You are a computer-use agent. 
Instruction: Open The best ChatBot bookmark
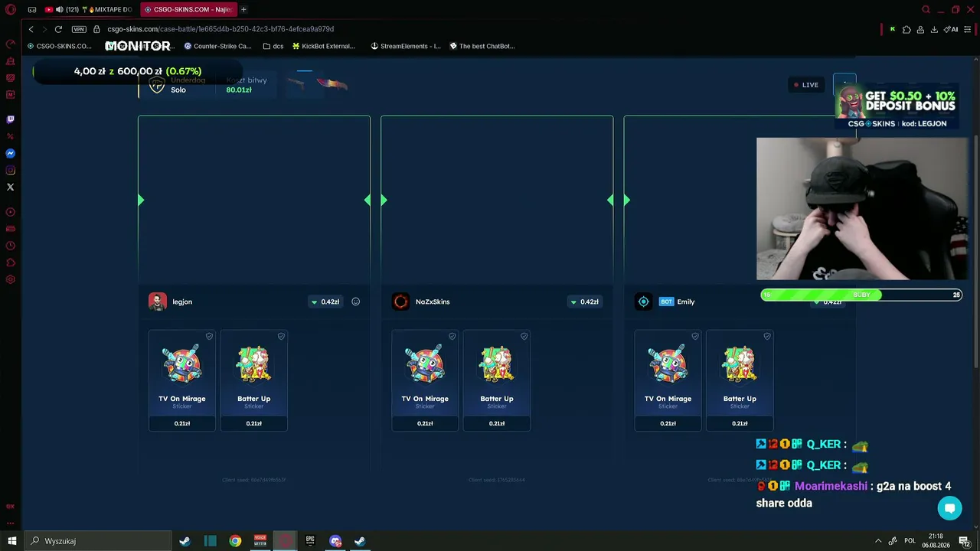482,46
